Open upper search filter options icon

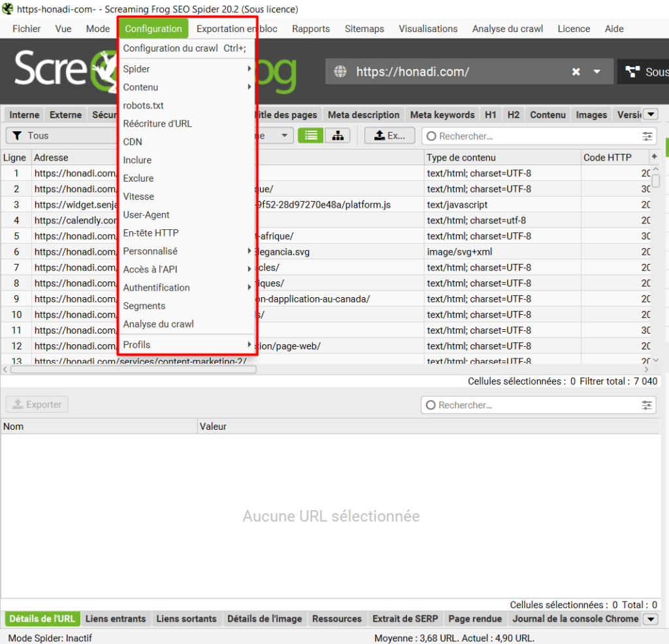coord(647,136)
